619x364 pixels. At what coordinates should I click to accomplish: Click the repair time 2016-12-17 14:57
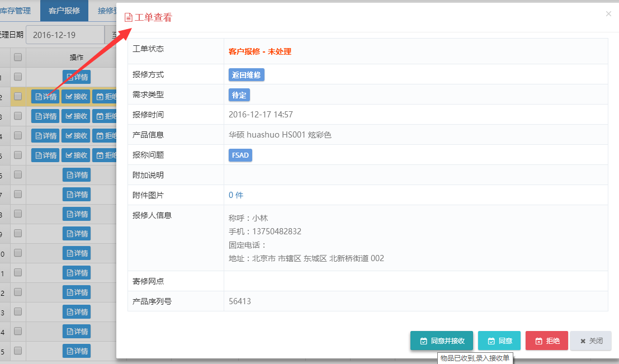click(x=261, y=115)
